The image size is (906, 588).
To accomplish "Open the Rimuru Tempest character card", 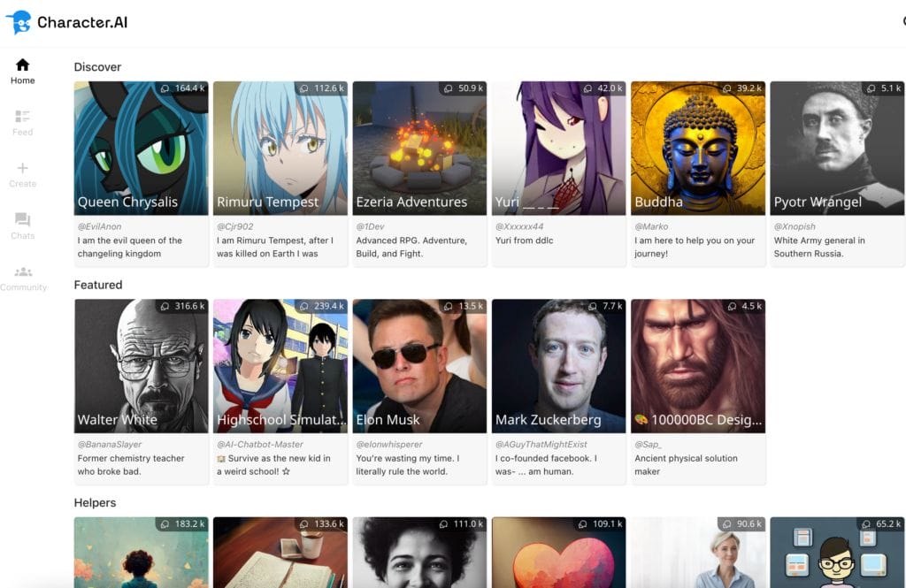I will (x=280, y=148).
